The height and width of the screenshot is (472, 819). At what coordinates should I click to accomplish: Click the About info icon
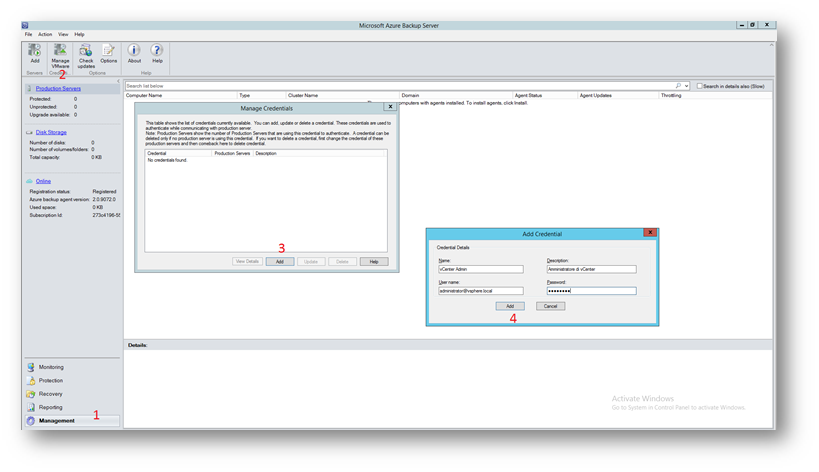point(134,53)
